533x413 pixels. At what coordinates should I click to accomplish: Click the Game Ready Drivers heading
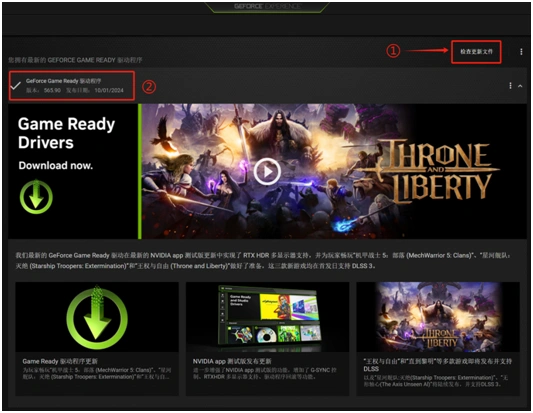(66, 133)
